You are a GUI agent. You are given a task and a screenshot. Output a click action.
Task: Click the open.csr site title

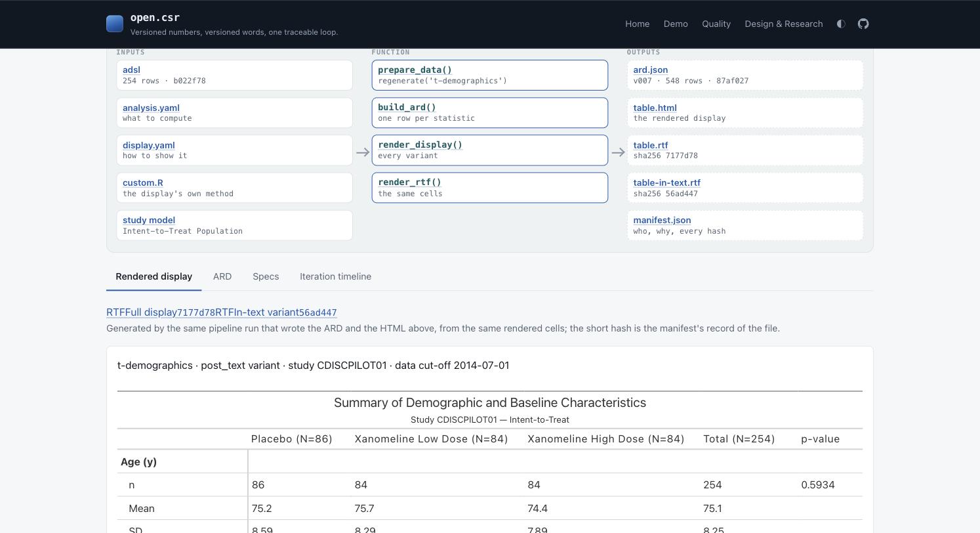click(155, 18)
